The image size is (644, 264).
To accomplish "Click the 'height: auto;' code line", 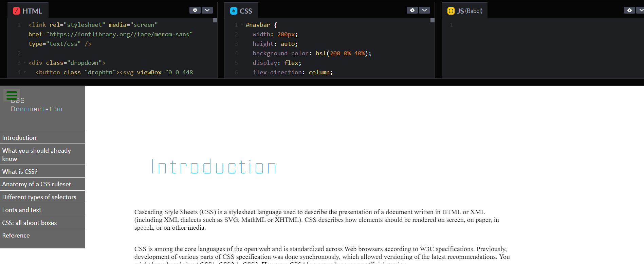I will click(275, 44).
